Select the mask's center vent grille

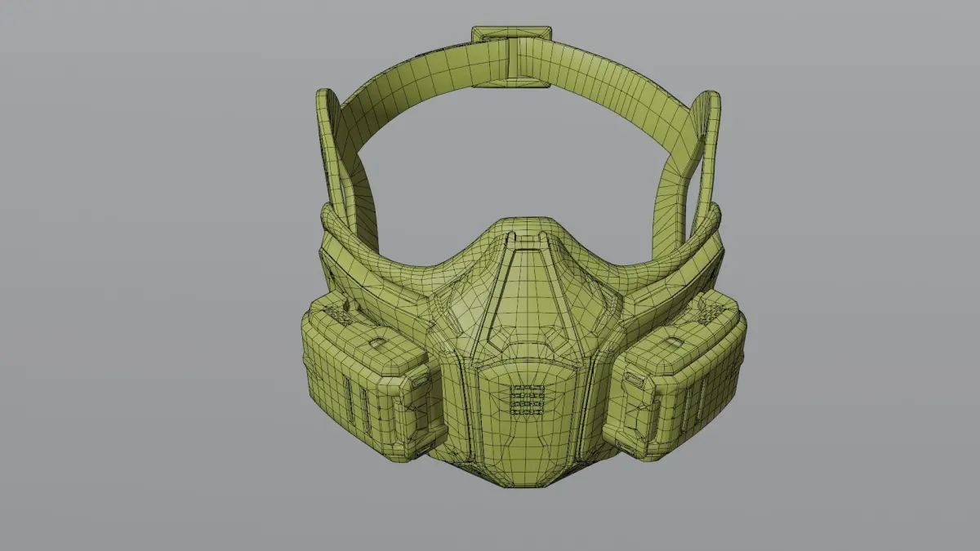527,400
